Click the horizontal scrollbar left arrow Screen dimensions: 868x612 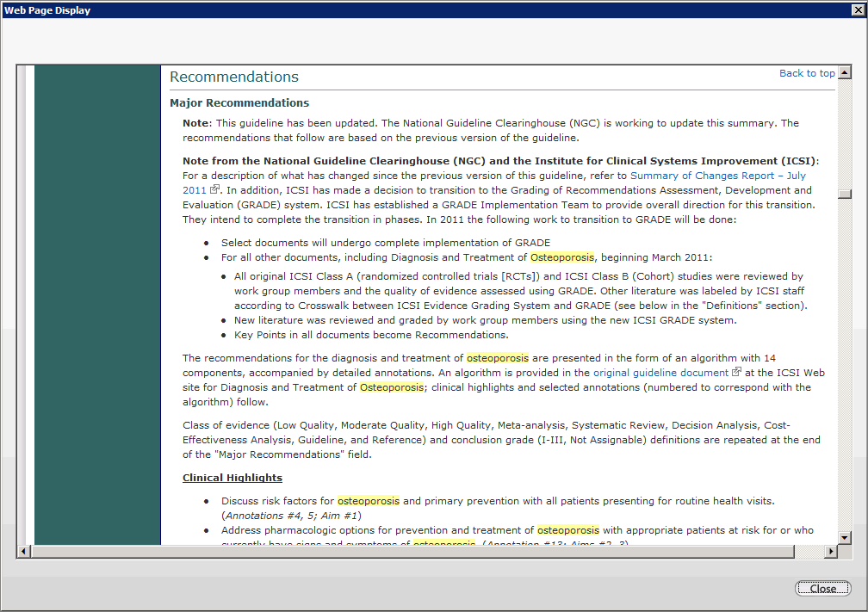(23, 551)
